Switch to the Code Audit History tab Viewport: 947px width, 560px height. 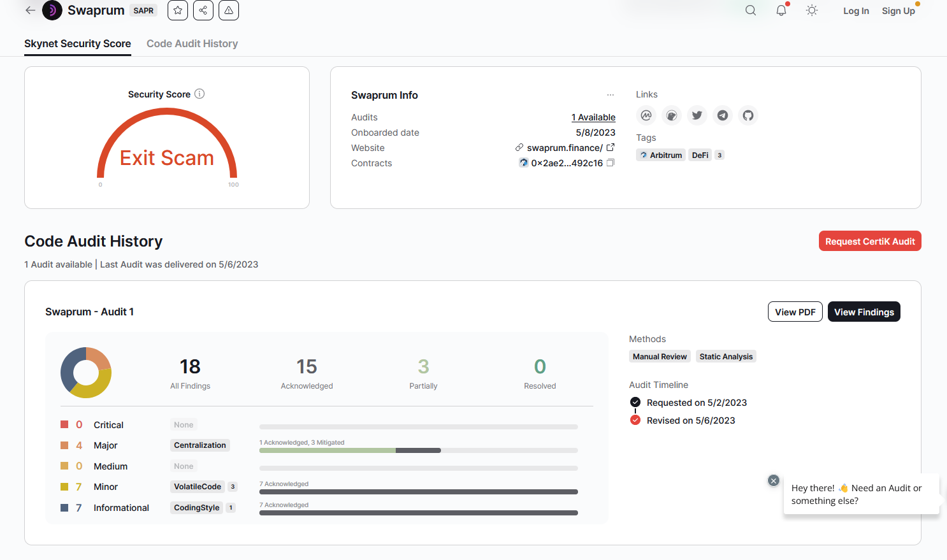click(192, 43)
